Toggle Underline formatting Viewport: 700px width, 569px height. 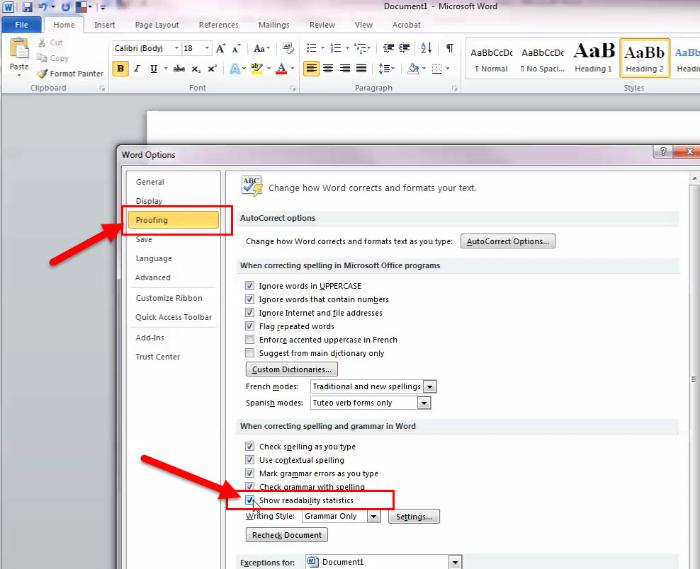[x=154, y=69]
